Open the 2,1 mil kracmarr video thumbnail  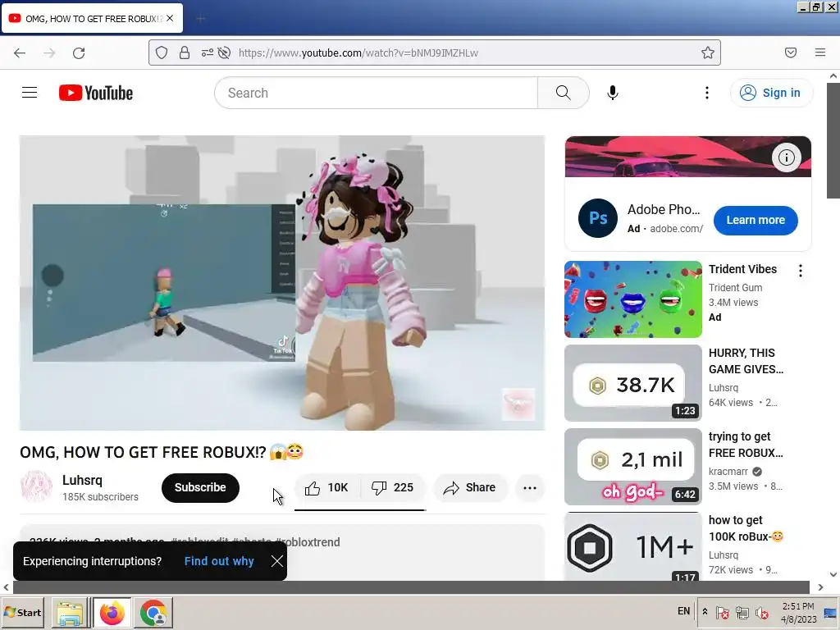tap(633, 467)
